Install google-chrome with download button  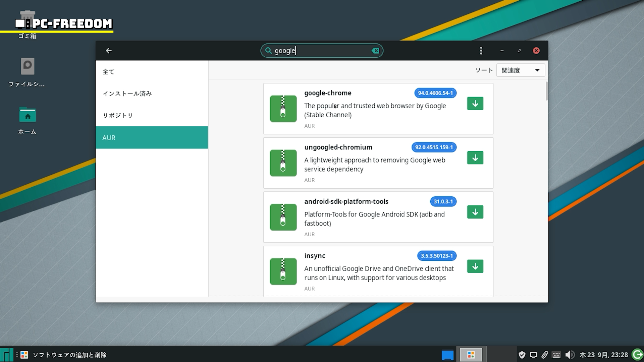click(475, 104)
